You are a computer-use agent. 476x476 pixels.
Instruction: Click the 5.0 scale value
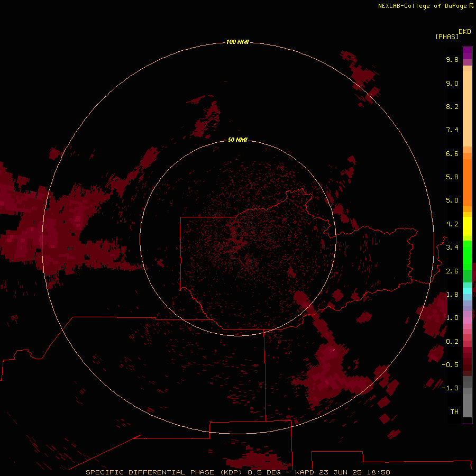point(452,200)
